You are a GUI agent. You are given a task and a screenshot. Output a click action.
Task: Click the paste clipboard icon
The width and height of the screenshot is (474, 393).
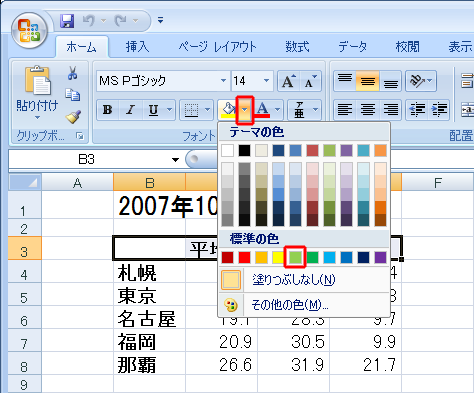(x=37, y=80)
